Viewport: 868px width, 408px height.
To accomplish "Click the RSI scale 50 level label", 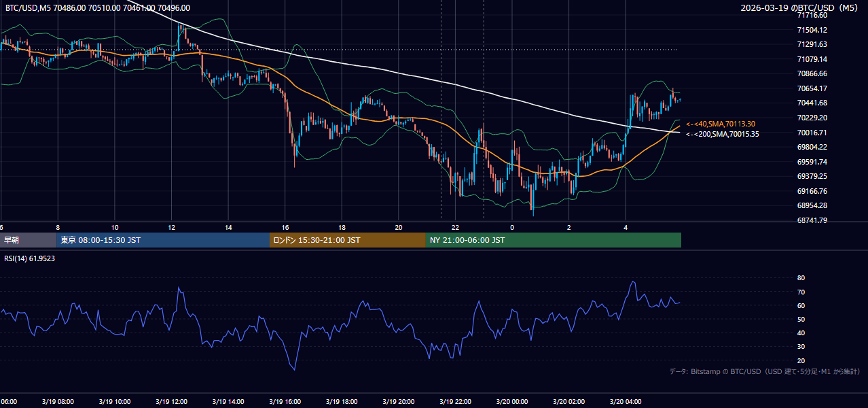I will click(801, 319).
